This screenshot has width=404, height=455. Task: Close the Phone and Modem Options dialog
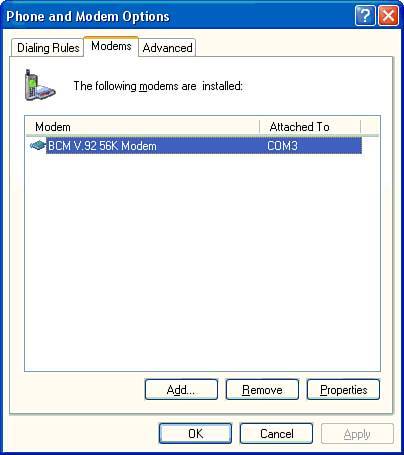point(388,15)
